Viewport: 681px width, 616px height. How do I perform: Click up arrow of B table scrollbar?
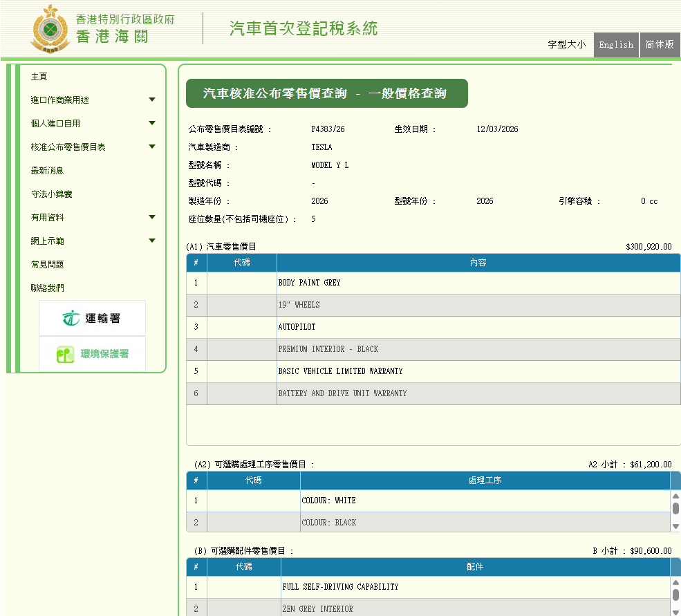675,583
